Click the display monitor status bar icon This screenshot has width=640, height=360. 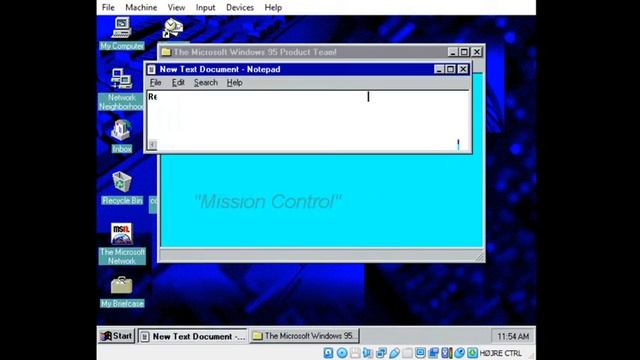pyautogui.click(x=420, y=353)
